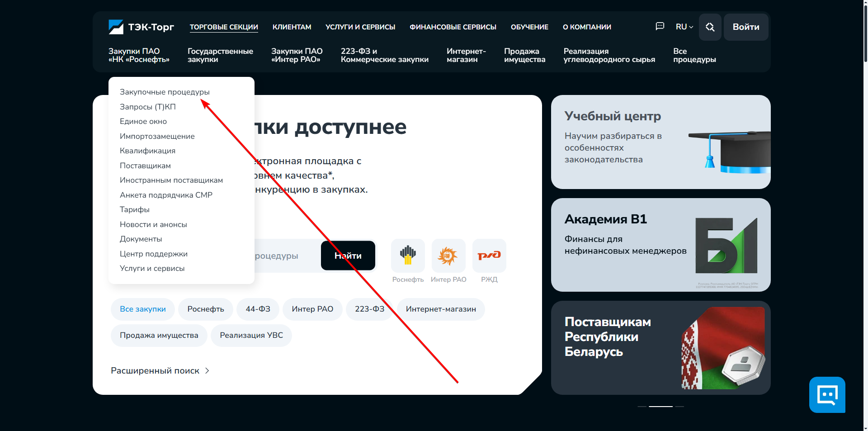Select Поставщикам in dropdown menu

click(x=145, y=166)
